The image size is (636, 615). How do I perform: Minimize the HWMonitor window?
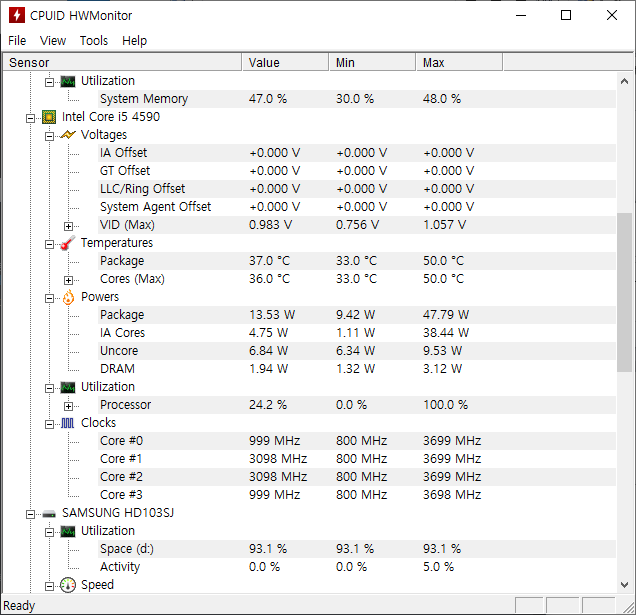tap(521, 15)
